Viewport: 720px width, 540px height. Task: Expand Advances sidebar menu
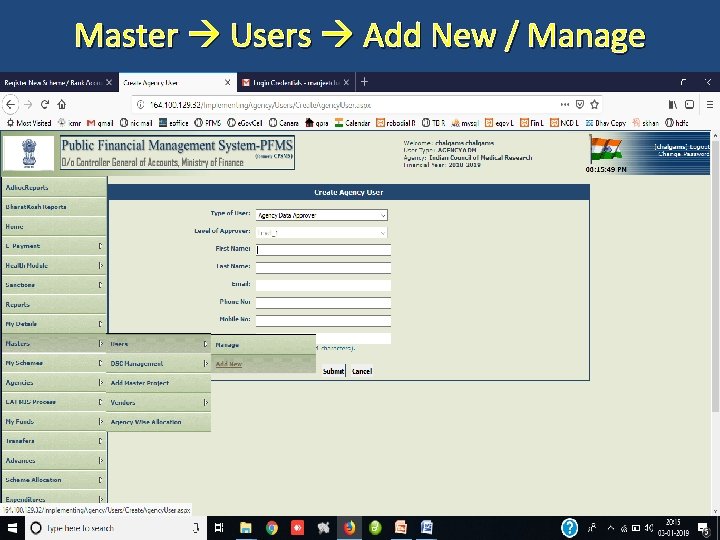pyautogui.click(x=54, y=460)
